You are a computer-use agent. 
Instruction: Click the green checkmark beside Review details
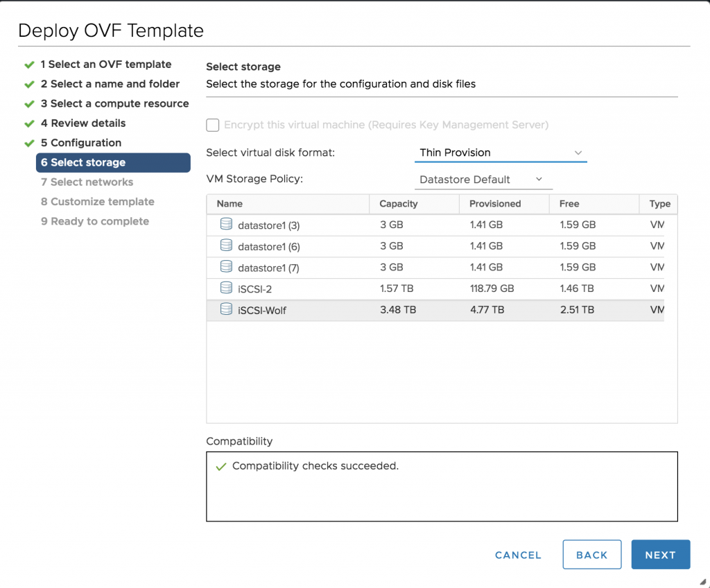[29, 123]
